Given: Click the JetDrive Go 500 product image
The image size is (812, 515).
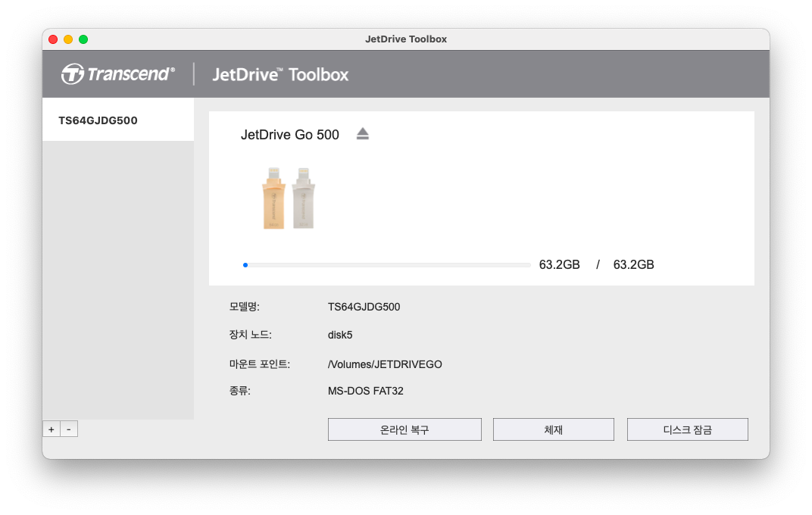Looking at the screenshot, I should (289, 198).
